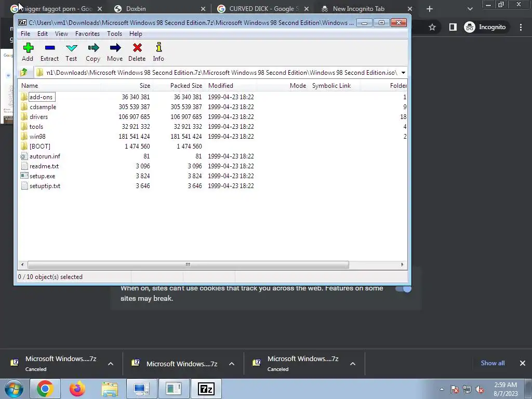The width and height of the screenshot is (532, 399).
Task: Click the monitor icon on taskbar
Action: (x=141, y=389)
